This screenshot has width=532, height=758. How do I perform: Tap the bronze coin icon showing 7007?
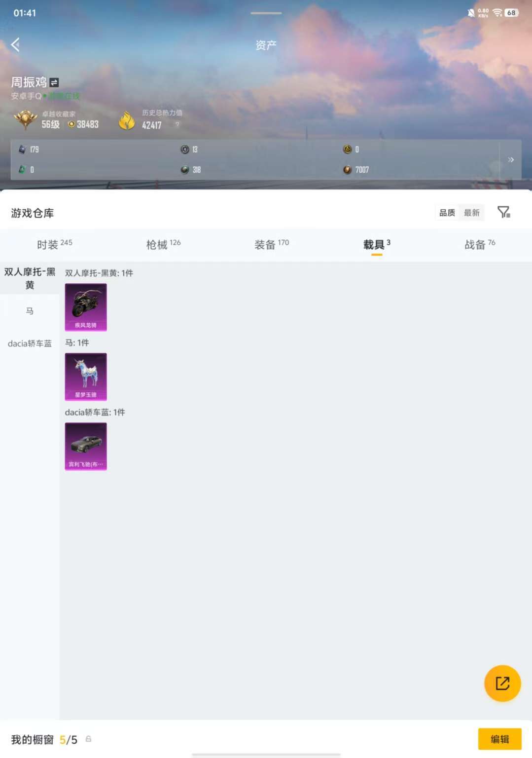pyautogui.click(x=348, y=170)
